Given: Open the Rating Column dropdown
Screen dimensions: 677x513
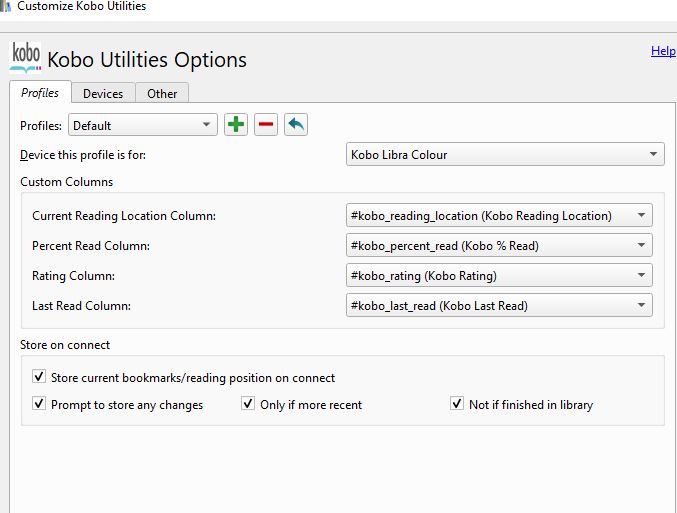Looking at the screenshot, I should click(498, 275).
